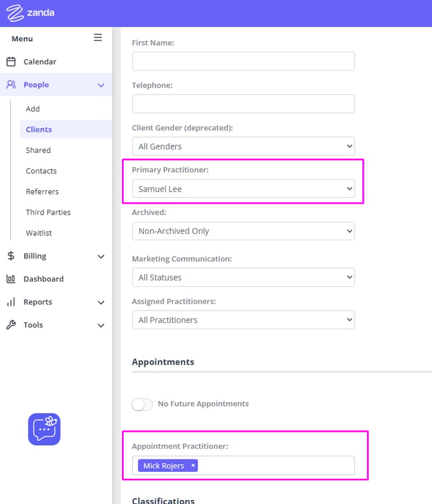The width and height of the screenshot is (432, 504).
Task: Open the Archived filter dropdown
Action: coord(244,231)
